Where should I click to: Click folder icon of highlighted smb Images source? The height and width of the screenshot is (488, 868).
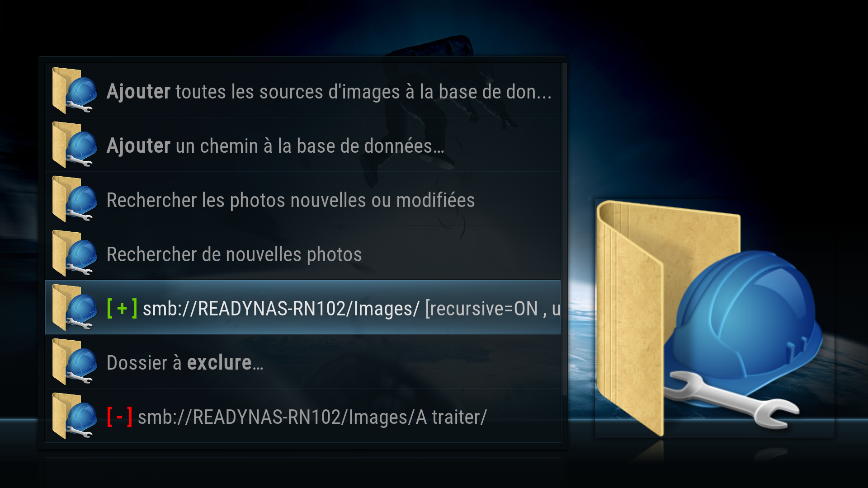(x=75, y=307)
